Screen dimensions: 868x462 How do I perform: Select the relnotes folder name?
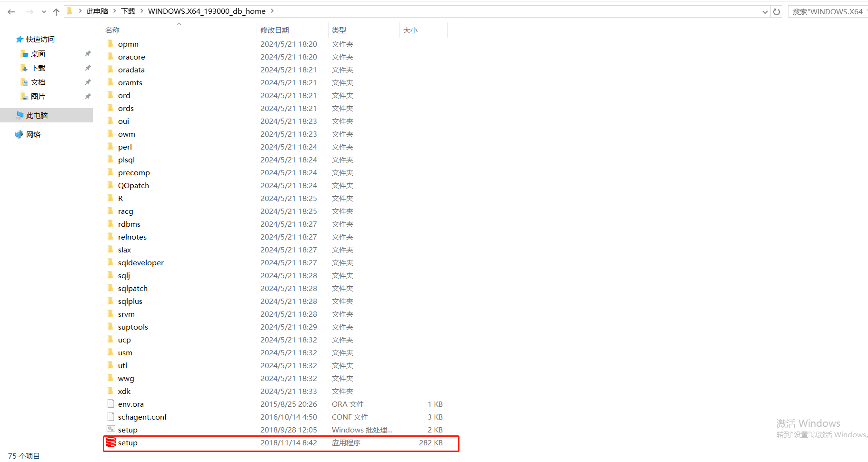coord(132,237)
